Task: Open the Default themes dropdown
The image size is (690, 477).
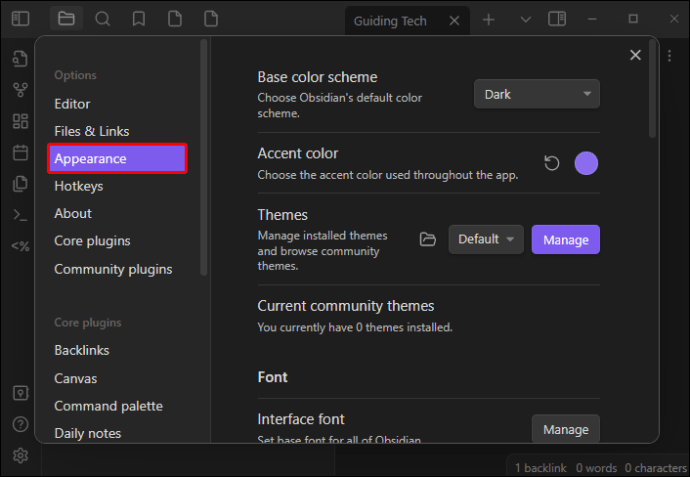Action: click(x=486, y=239)
